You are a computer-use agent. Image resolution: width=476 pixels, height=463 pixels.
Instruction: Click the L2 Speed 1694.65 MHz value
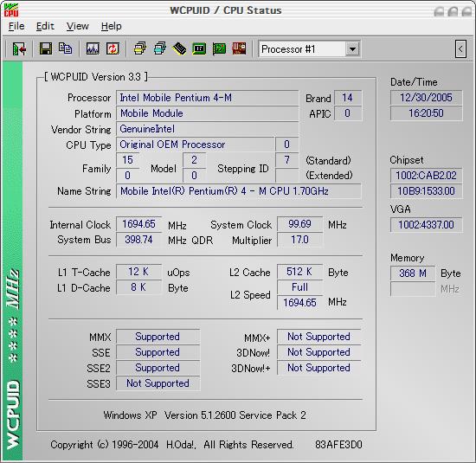[x=300, y=303]
